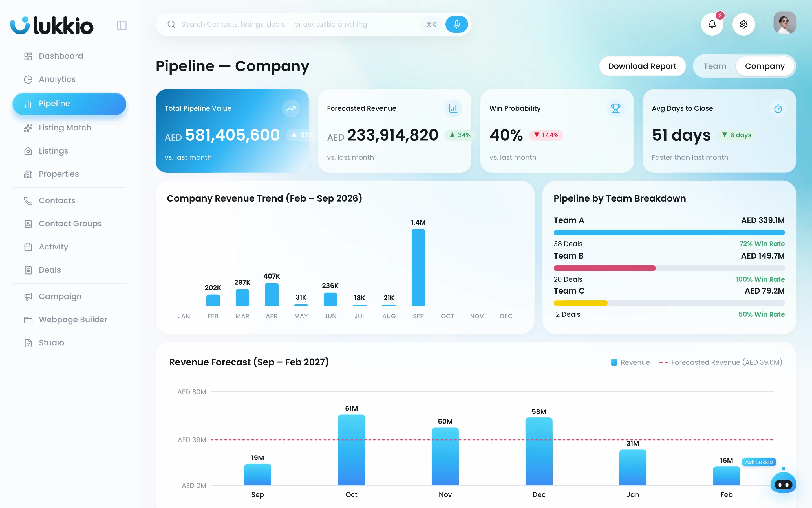Click the blue Revenue legend swatch

pyautogui.click(x=614, y=363)
